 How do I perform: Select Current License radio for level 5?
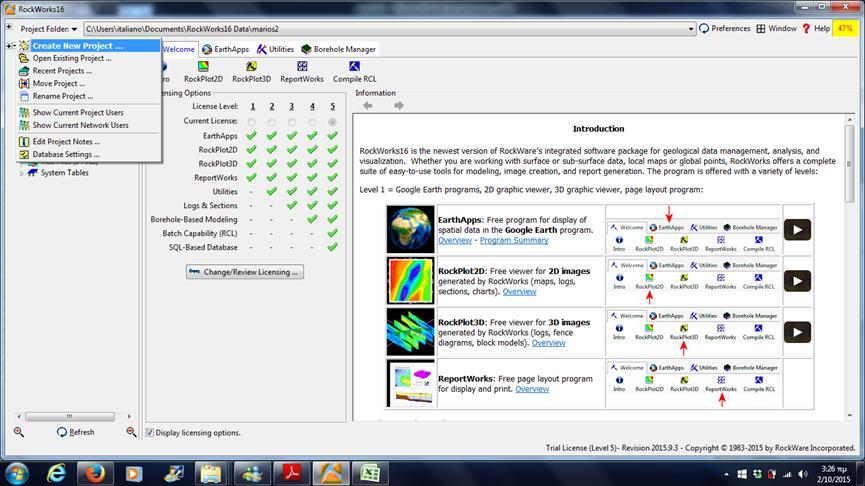(332, 121)
